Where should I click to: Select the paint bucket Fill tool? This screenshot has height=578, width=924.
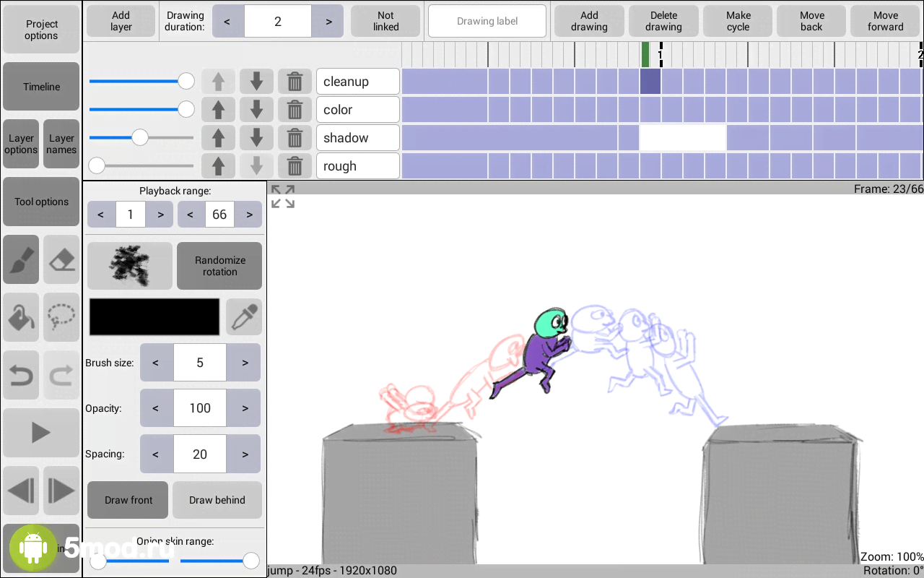[x=21, y=317]
